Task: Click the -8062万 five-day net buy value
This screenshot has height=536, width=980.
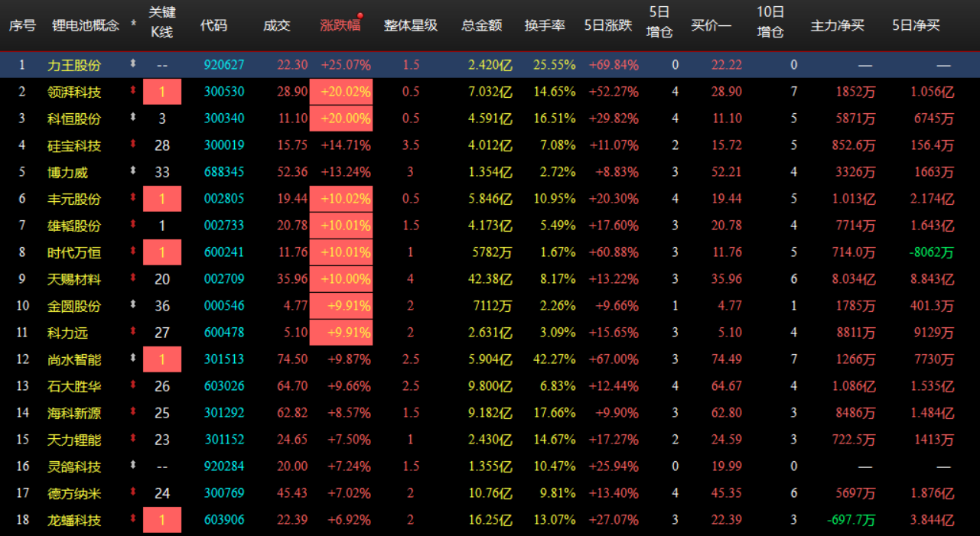Action: (x=933, y=252)
